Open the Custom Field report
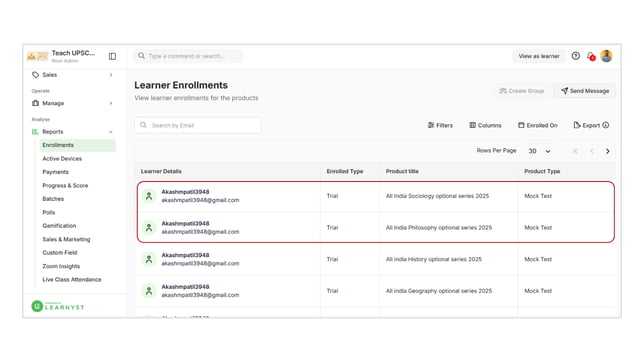This screenshot has width=644, height=362. pyautogui.click(x=60, y=253)
